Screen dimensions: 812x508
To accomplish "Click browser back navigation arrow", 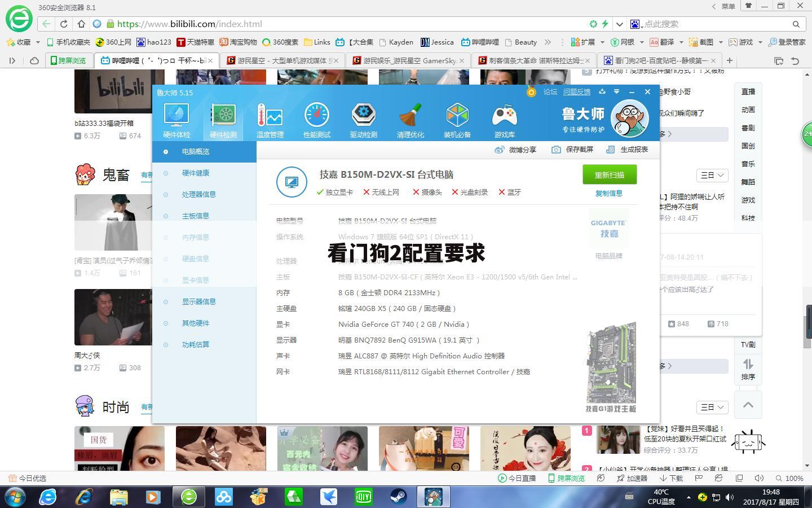I will pyautogui.click(x=46, y=24).
